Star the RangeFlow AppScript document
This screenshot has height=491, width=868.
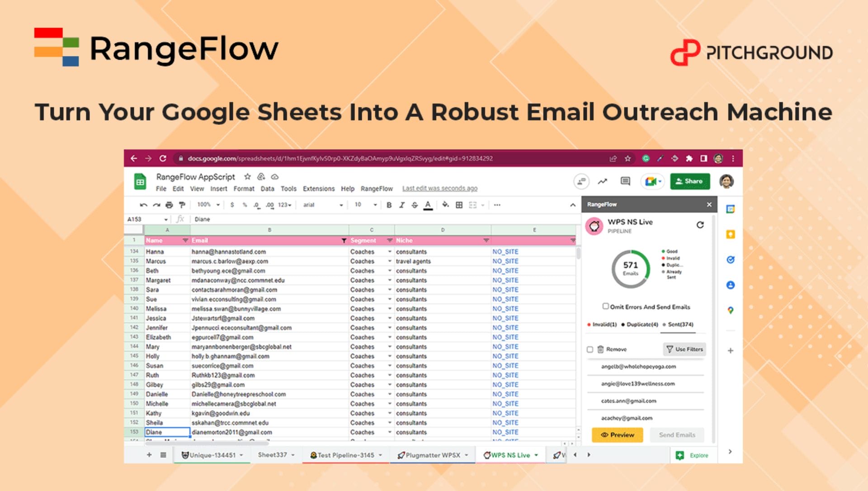(247, 177)
